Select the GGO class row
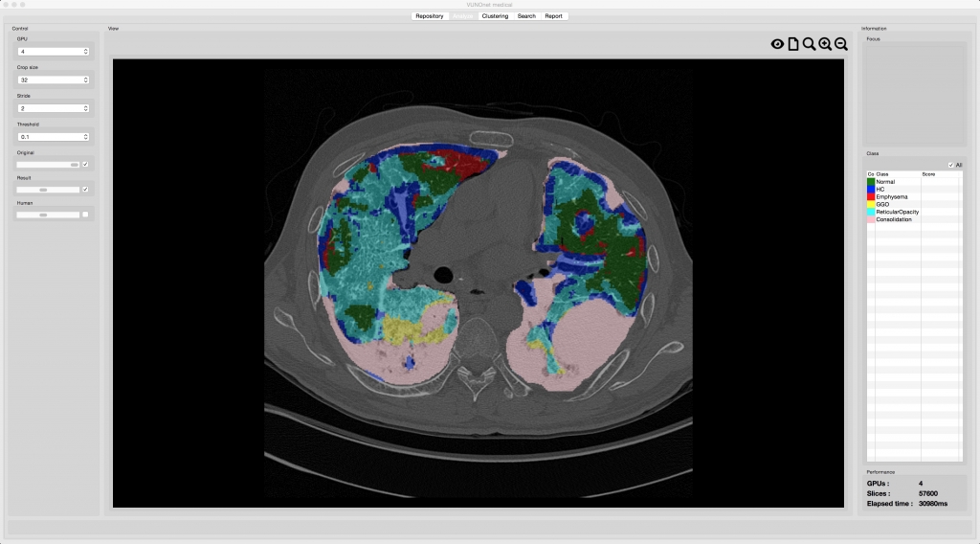The height and width of the screenshot is (544, 980). (914, 204)
